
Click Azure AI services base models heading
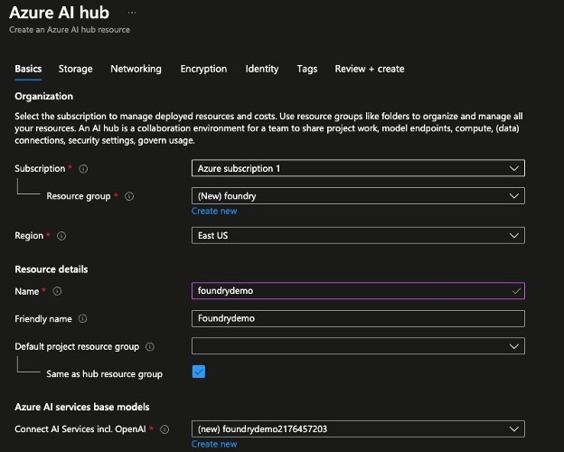click(x=82, y=407)
